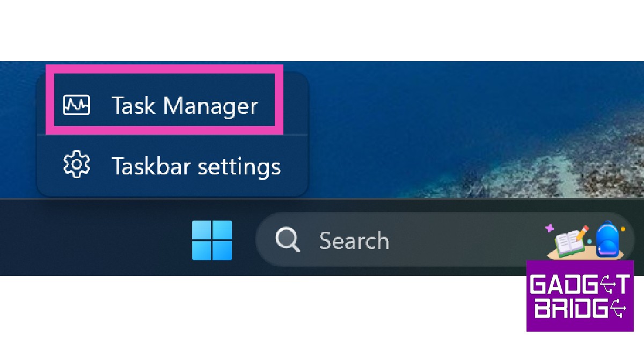Viewport: 644px width, 337px height.
Task: Open the Windows Start menu logo
Action: (x=212, y=240)
